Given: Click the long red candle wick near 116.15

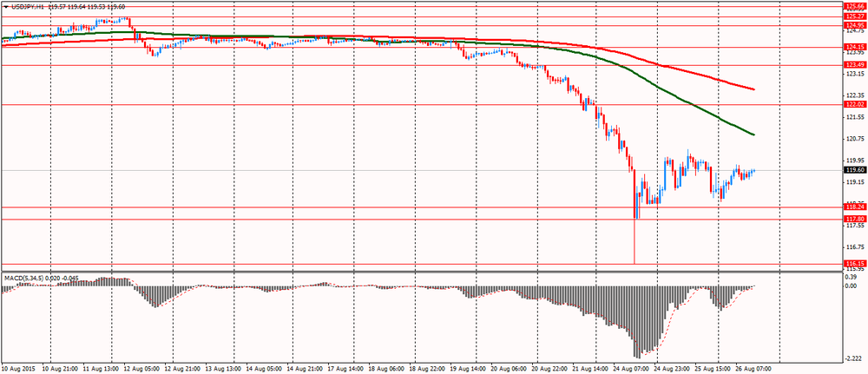Looking at the screenshot, I should coord(635,241).
